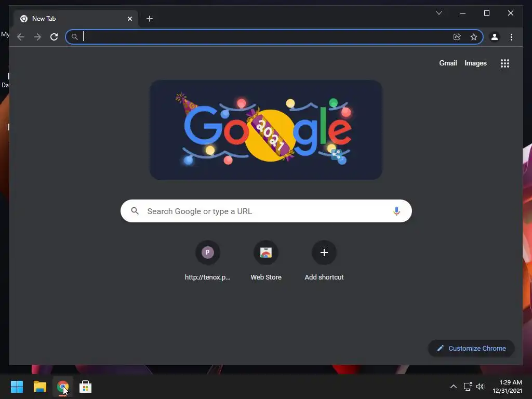Go back using the back arrow
532x399 pixels.
(21, 37)
